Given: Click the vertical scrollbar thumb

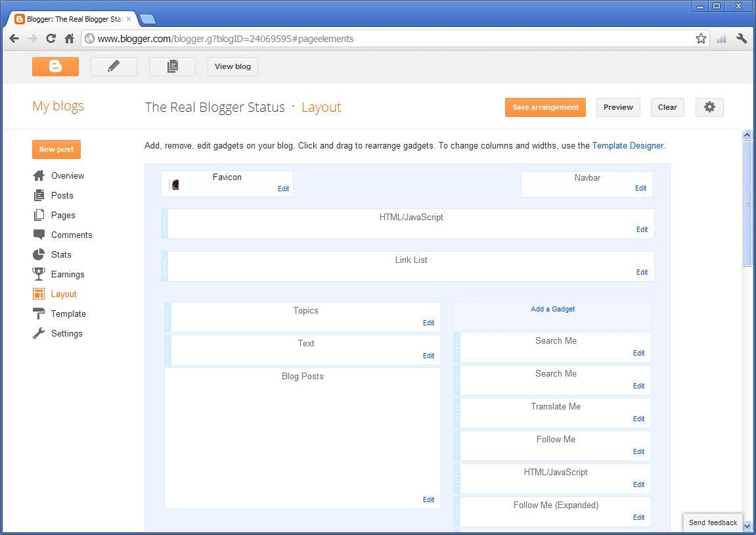Looking at the screenshot, I should pyautogui.click(x=747, y=203).
